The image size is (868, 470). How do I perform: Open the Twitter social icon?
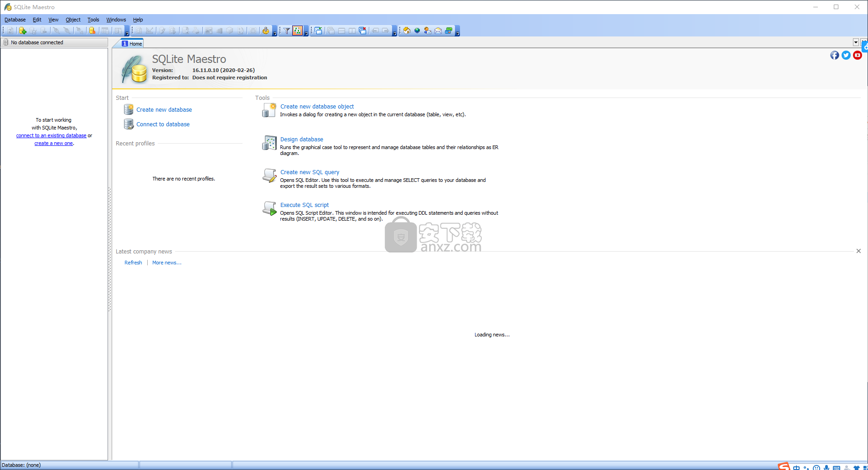tap(846, 55)
